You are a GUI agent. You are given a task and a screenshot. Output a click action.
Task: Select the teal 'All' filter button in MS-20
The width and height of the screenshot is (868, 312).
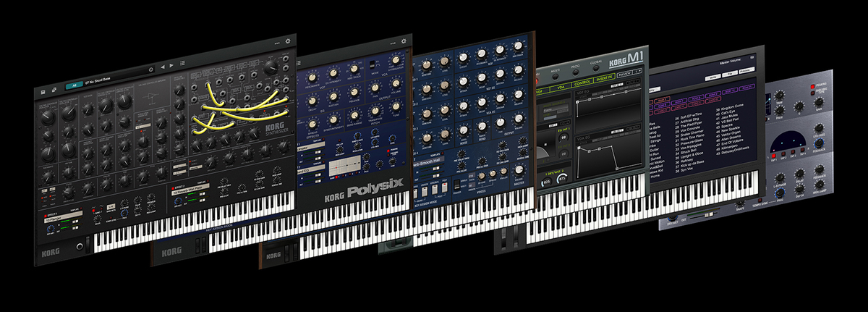click(x=73, y=85)
